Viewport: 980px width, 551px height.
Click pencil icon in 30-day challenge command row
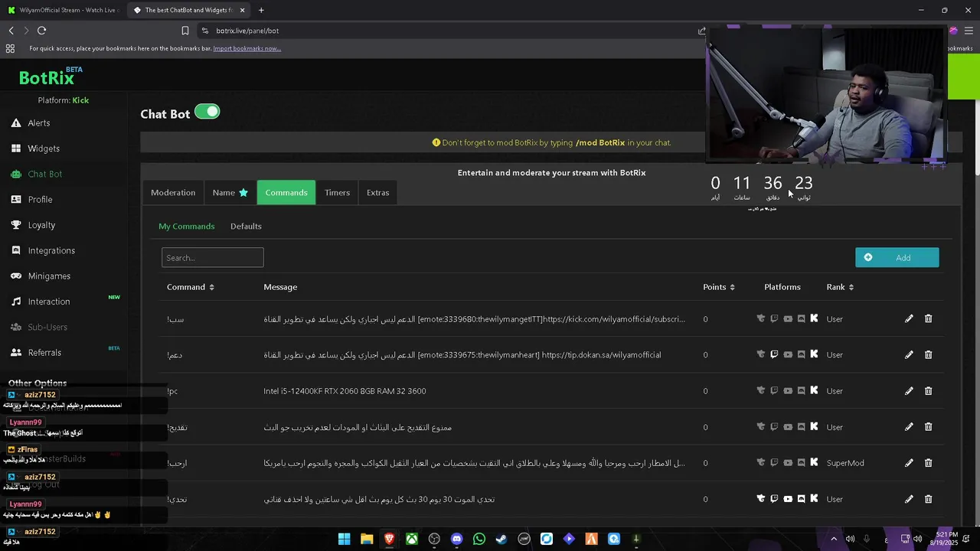(x=909, y=499)
